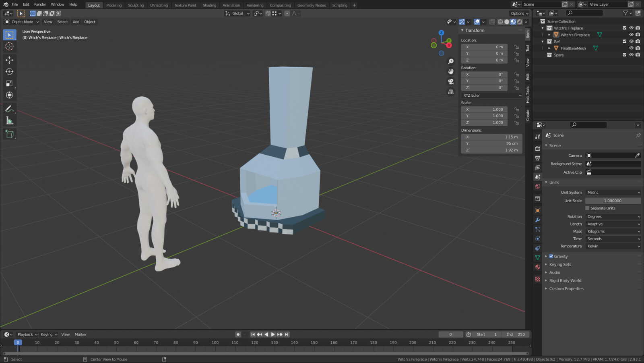Hide the Spare collection in viewport

(x=631, y=55)
